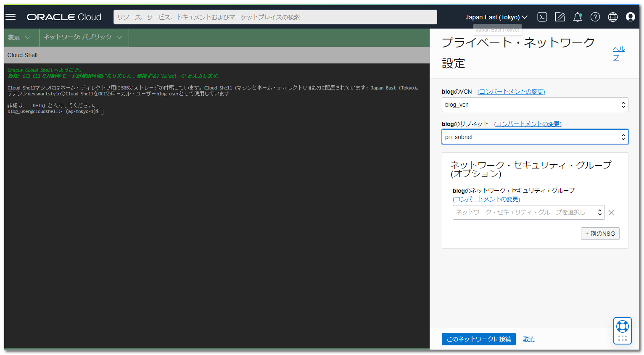
Task: Open the ヘルプ help link
Action: 618,53
